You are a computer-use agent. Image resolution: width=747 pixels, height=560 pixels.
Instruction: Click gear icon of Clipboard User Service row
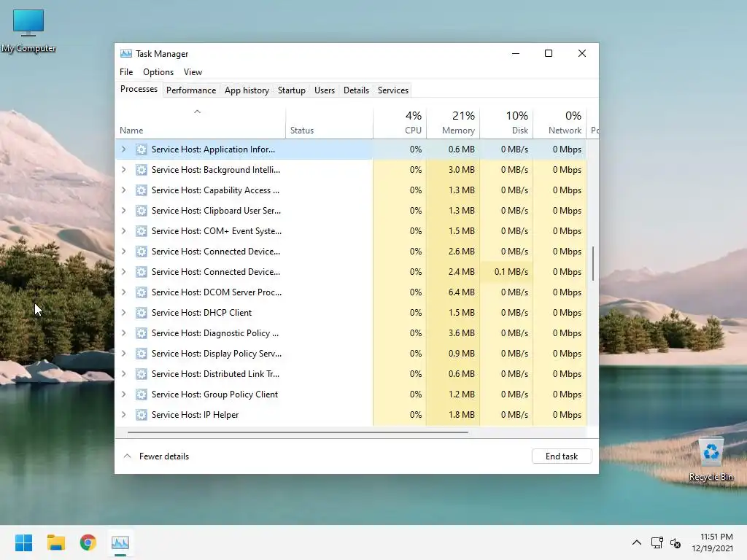click(141, 211)
